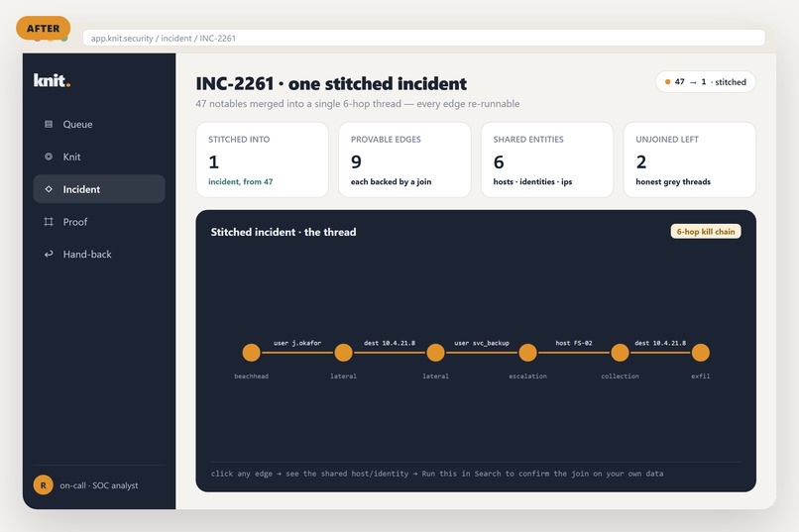Open the Unjoined Left card
This screenshot has width=799, height=532.
689,160
